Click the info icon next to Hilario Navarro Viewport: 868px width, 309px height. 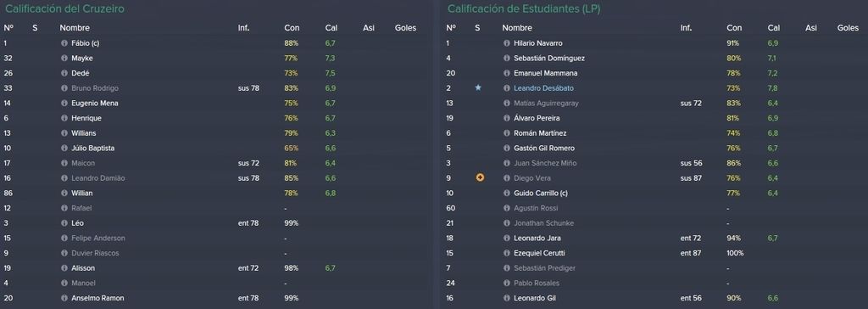[507, 43]
